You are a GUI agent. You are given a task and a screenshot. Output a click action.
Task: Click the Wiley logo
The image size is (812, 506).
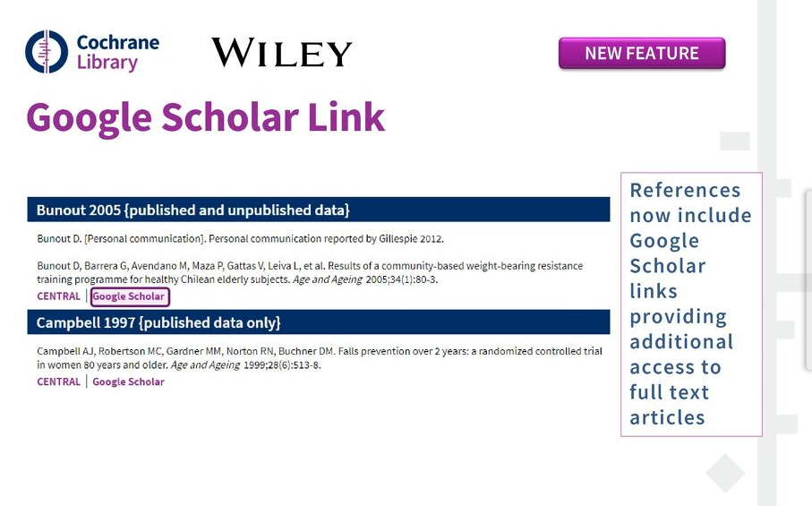(281, 53)
